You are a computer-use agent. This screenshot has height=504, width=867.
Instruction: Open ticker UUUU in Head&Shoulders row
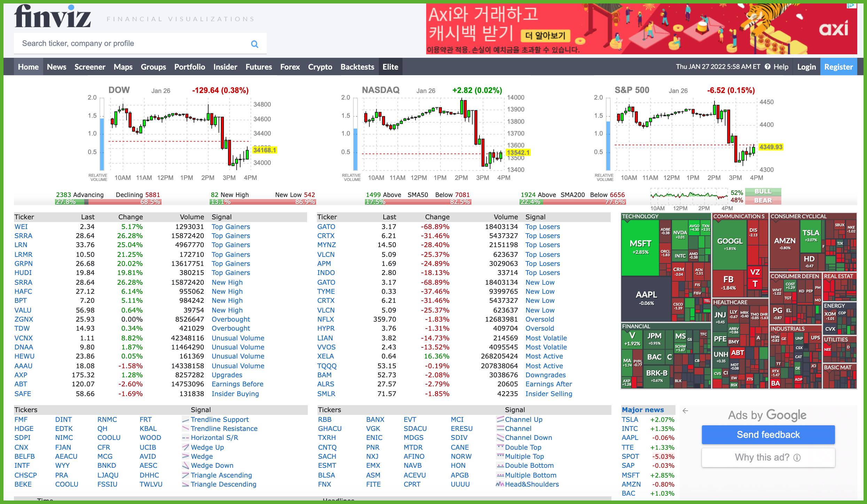460,484
